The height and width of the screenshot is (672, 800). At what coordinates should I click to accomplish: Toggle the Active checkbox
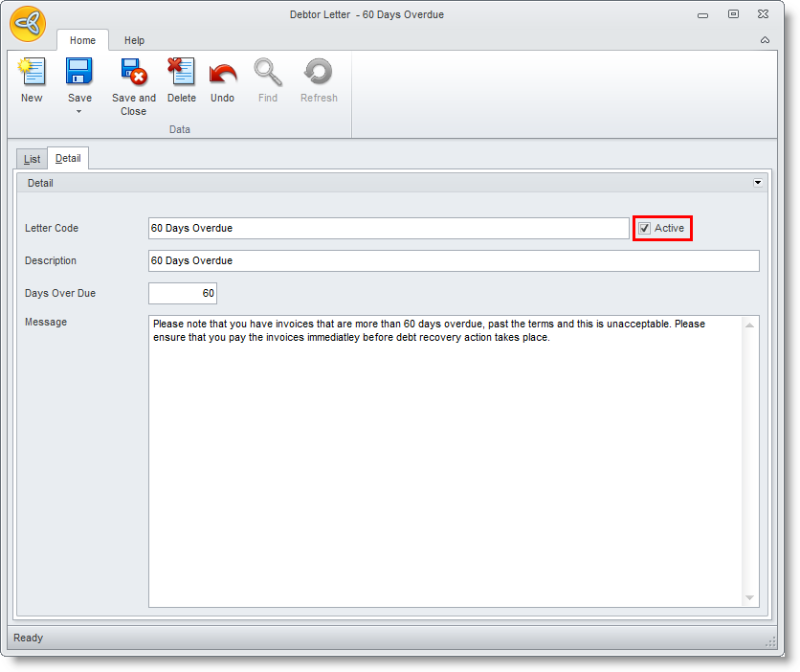click(645, 228)
